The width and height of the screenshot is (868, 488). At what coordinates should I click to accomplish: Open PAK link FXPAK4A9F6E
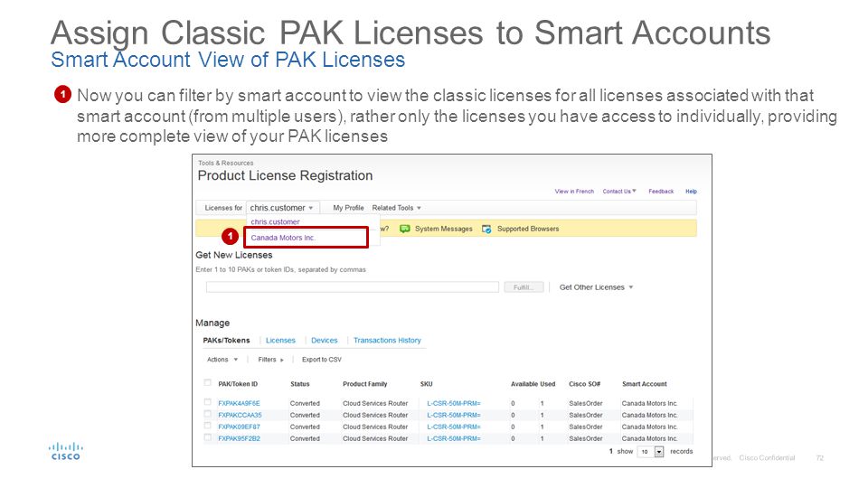pyautogui.click(x=239, y=403)
